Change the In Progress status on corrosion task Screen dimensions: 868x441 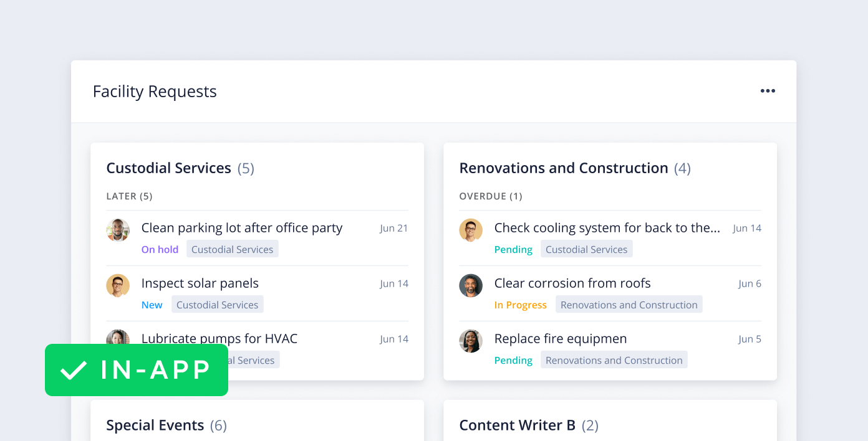520,305
